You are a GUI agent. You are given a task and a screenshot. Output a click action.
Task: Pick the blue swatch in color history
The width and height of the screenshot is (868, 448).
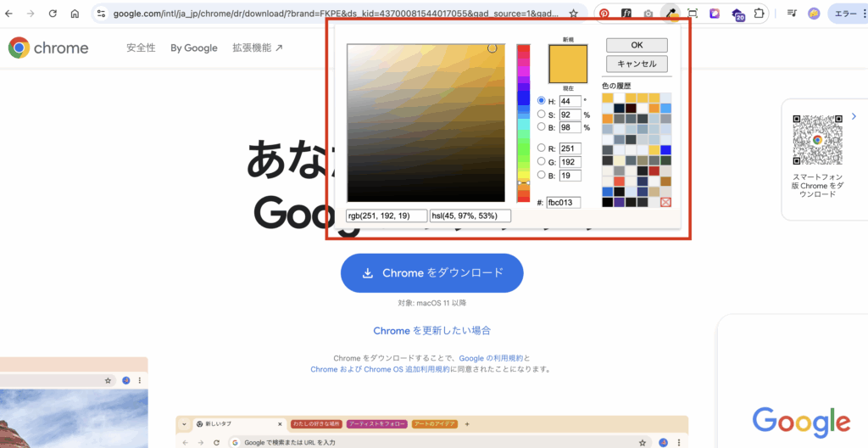pos(665,150)
